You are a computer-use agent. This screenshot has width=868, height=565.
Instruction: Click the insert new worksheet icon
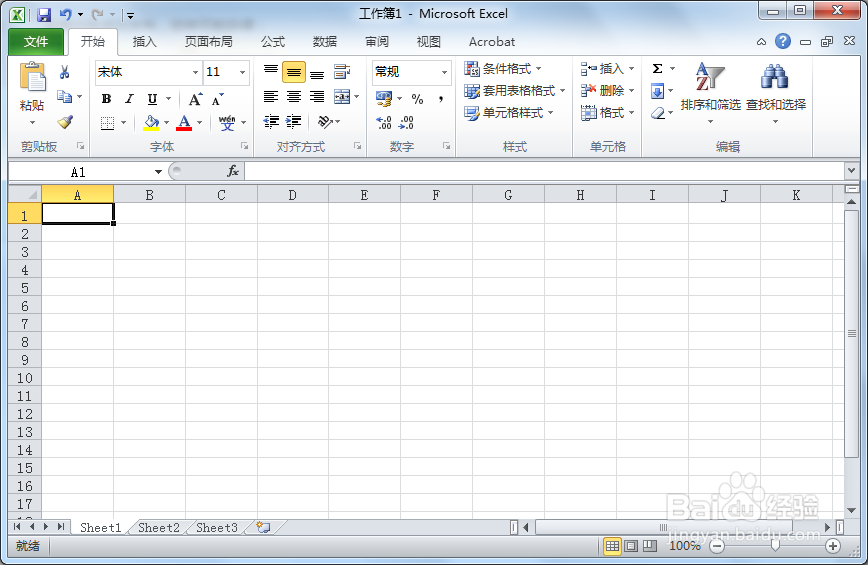point(264,527)
